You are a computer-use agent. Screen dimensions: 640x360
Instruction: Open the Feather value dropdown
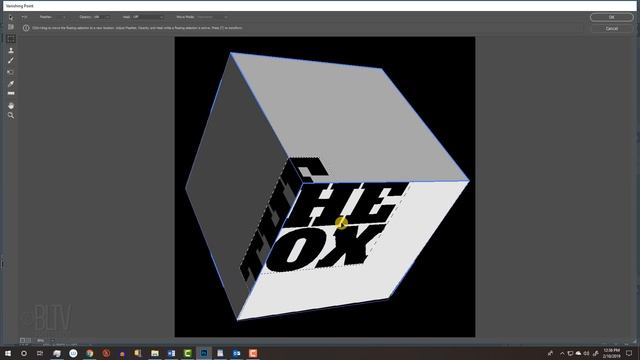(x=64, y=17)
